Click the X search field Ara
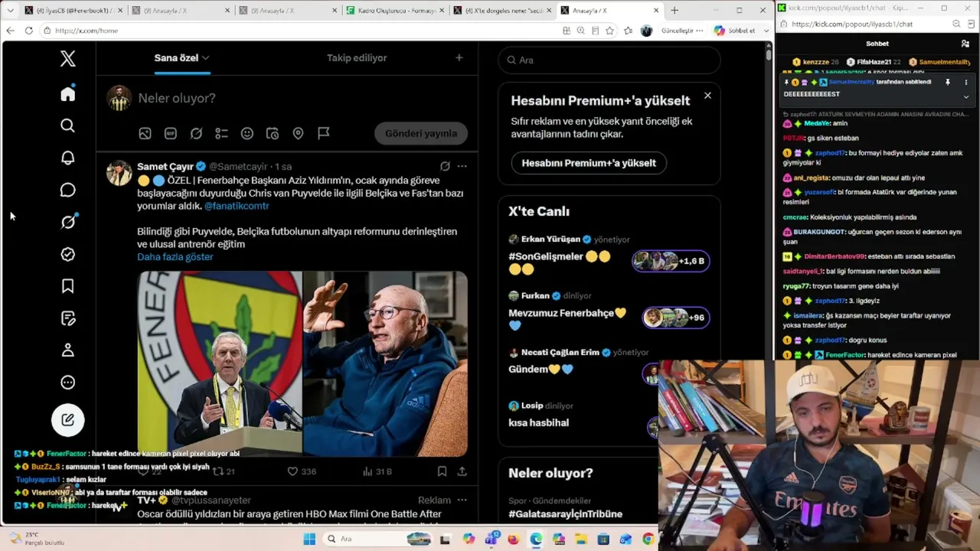 coord(609,60)
